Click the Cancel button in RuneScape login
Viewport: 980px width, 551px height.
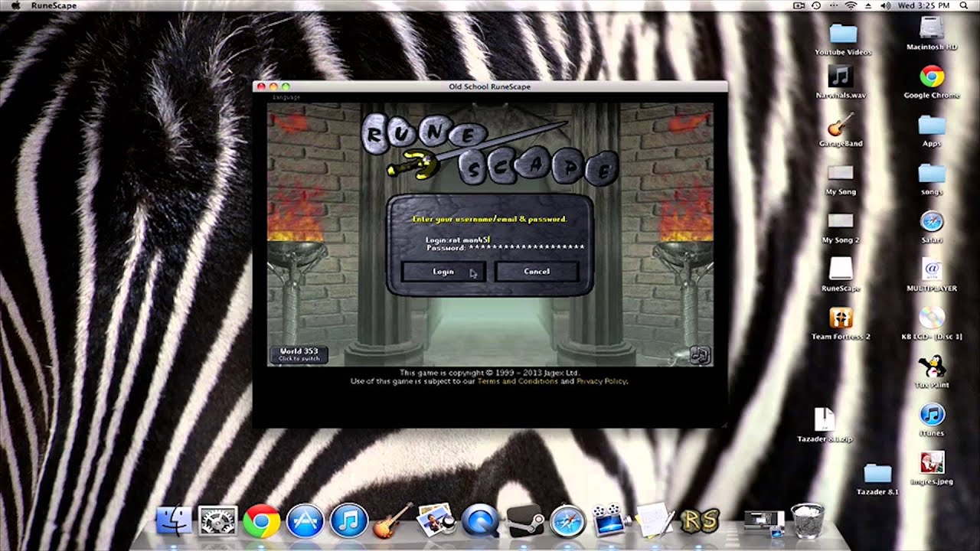point(536,272)
